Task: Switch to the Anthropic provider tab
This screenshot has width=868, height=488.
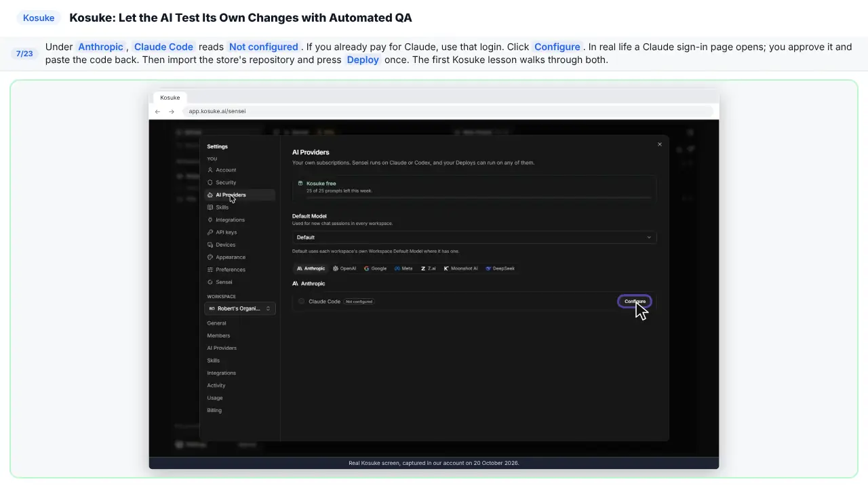Action: pos(311,268)
